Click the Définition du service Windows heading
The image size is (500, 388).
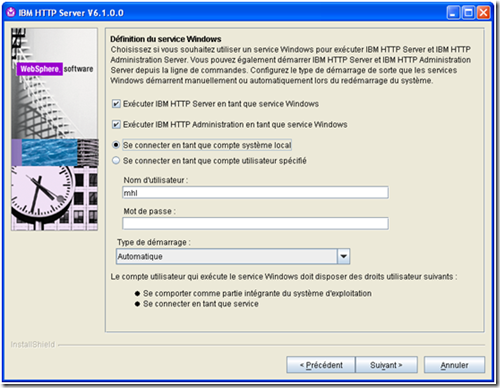(x=166, y=39)
